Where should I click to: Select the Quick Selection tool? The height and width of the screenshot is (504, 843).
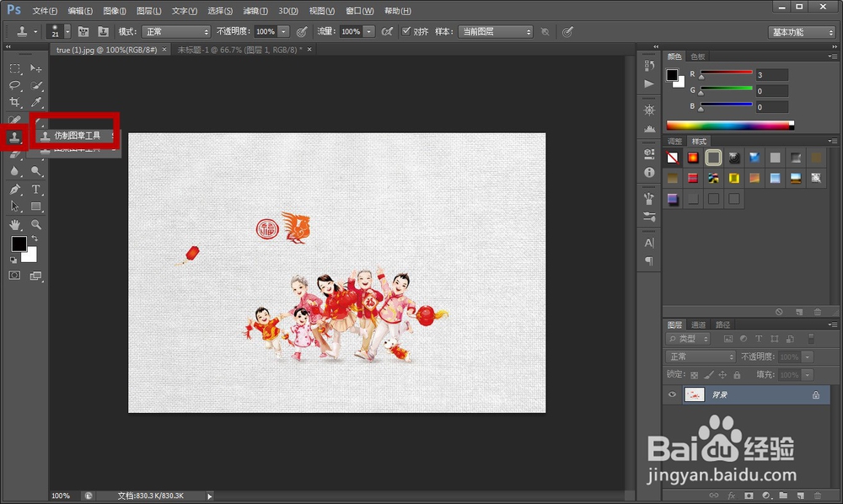(x=35, y=85)
